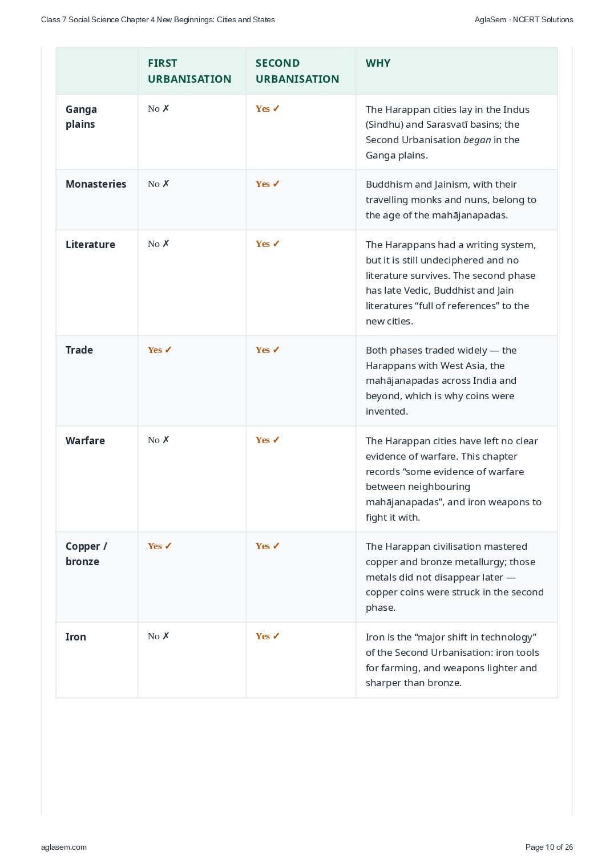614x868 pixels.
Task: Click the WHY column header
Action: point(378,63)
